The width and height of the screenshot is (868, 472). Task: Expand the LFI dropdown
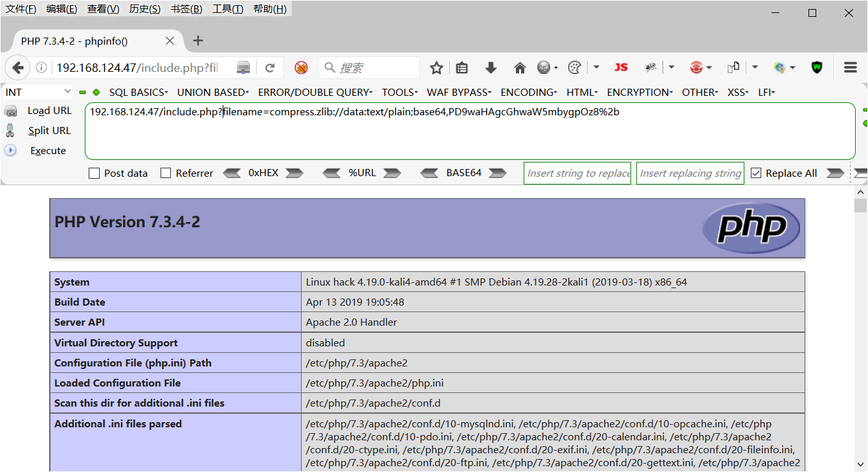pos(767,93)
